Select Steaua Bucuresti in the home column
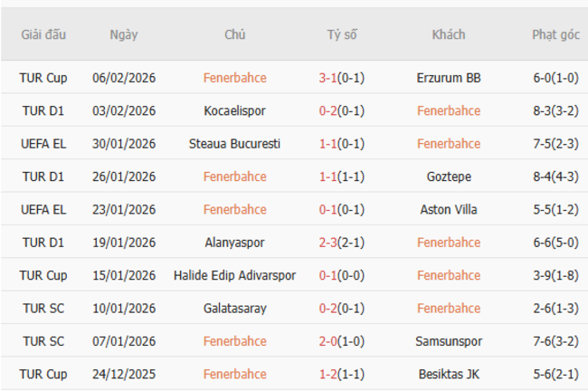 pos(234,144)
